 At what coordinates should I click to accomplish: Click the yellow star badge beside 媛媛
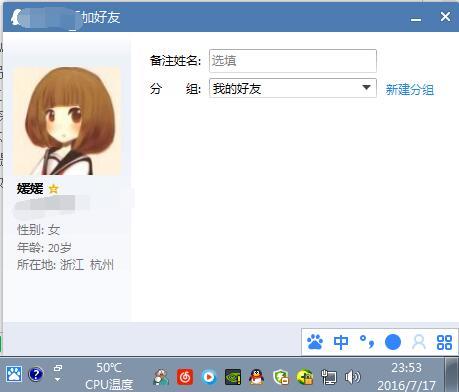tap(53, 189)
